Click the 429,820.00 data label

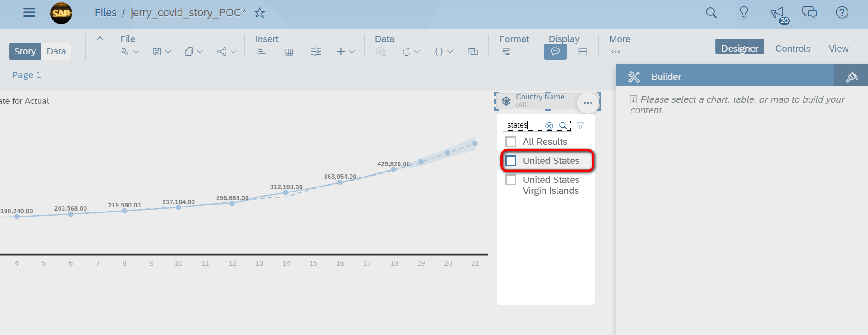coord(394,164)
